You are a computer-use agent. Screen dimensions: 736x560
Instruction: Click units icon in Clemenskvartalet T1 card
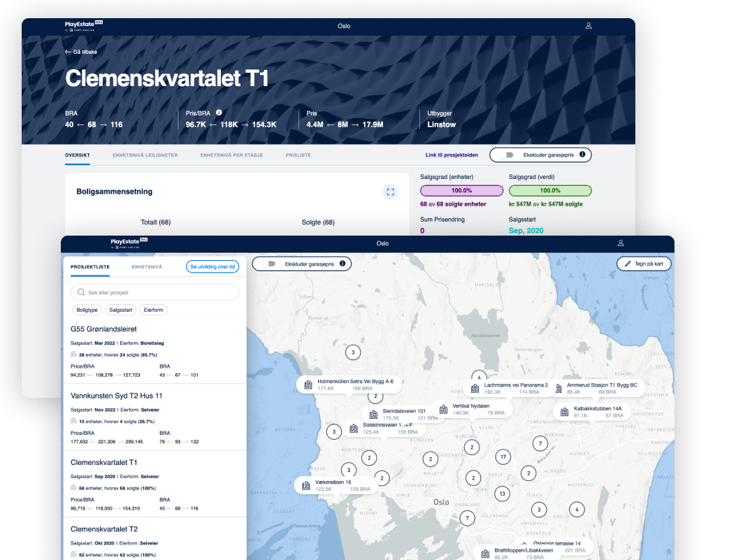(x=73, y=488)
